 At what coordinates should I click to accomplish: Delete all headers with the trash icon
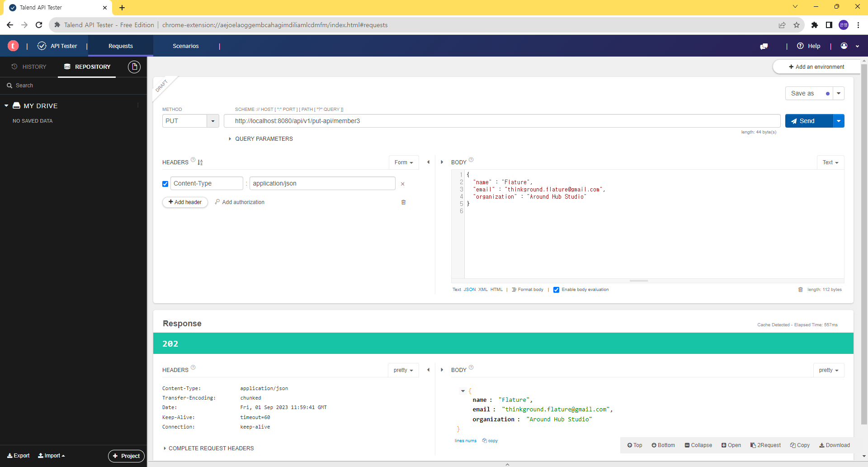pos(404,202)
